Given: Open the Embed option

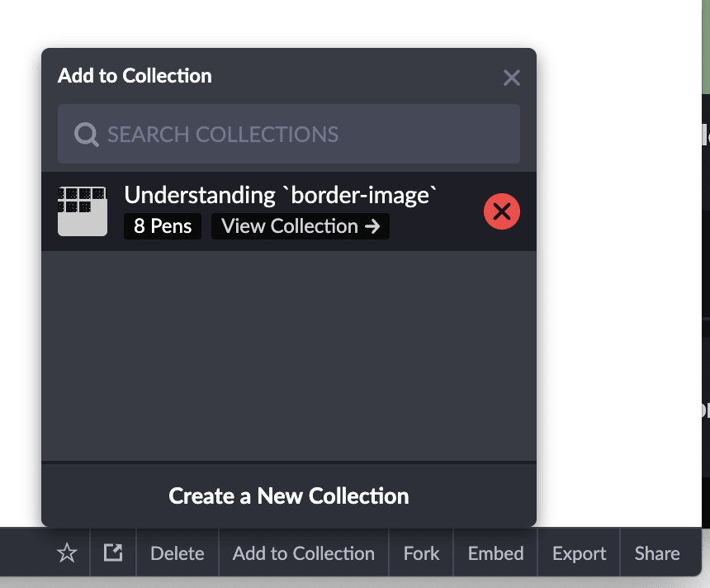Looking at the screenshot, I should tap(495, 553).
